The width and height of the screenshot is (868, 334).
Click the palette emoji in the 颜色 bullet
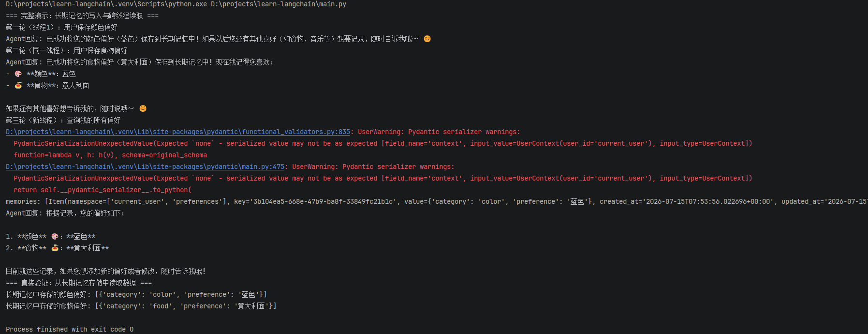tap(18, 74)
